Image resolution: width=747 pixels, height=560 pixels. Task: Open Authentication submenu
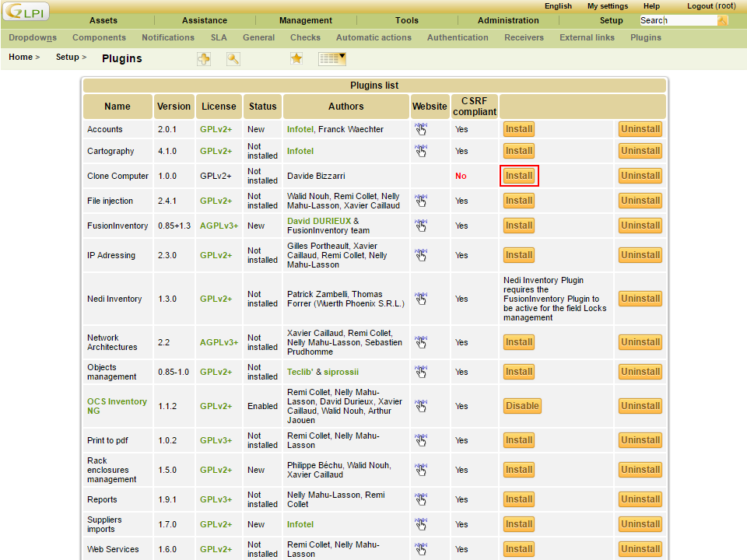click(458, 37)
